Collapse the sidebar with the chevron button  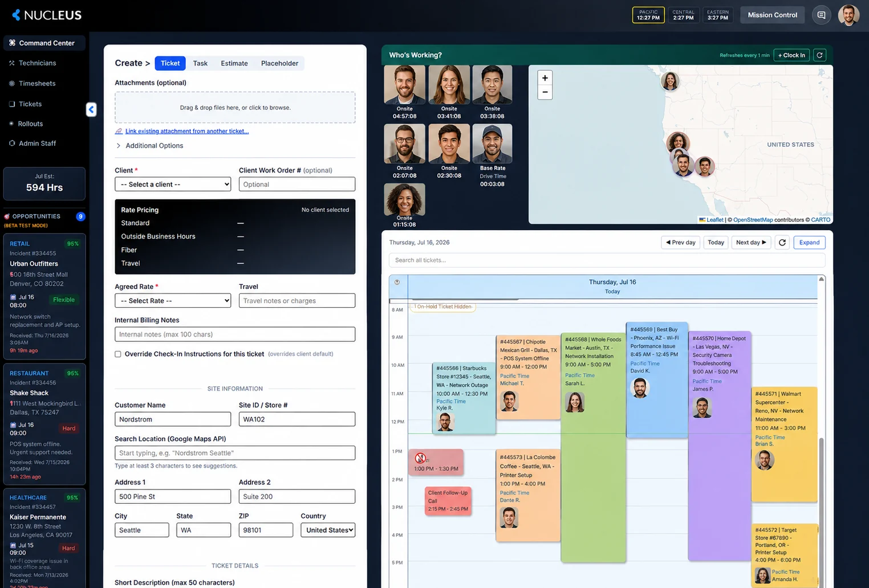pyautogui.click(x=91, y=109)
